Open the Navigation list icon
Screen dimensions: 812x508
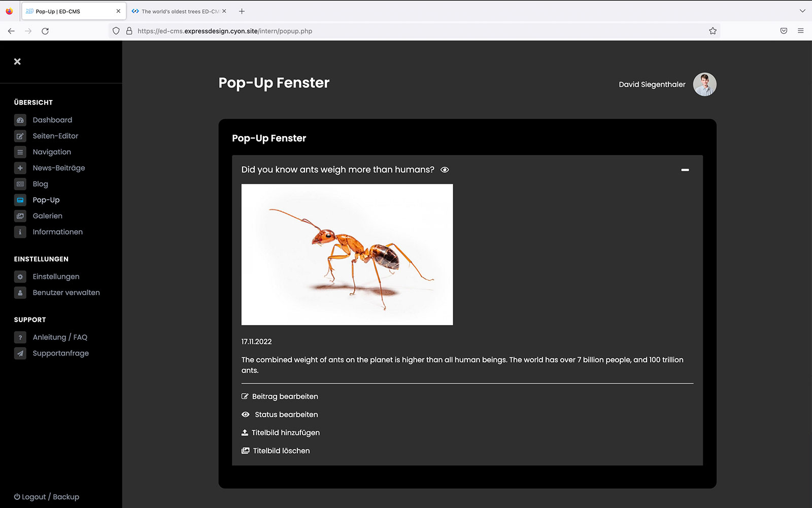click(20, 152)
